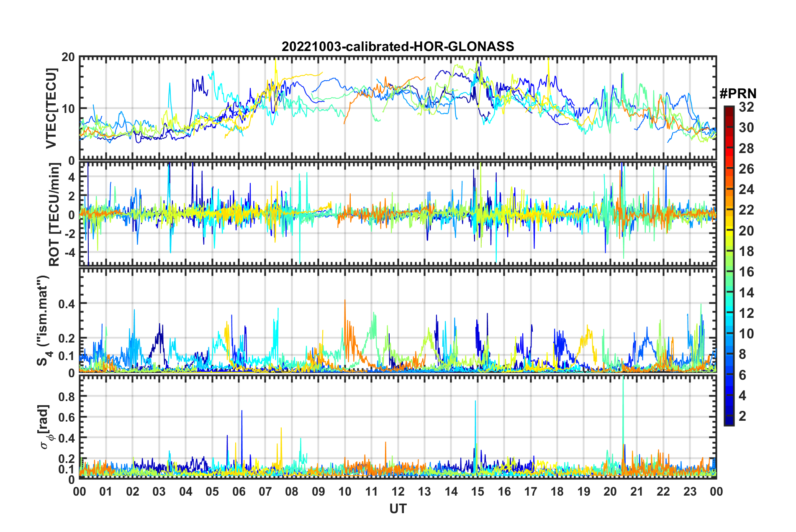The height and width of the screenshot is (532, 796).
Task: Click x-axis hour tick 17
Action: 531,491
